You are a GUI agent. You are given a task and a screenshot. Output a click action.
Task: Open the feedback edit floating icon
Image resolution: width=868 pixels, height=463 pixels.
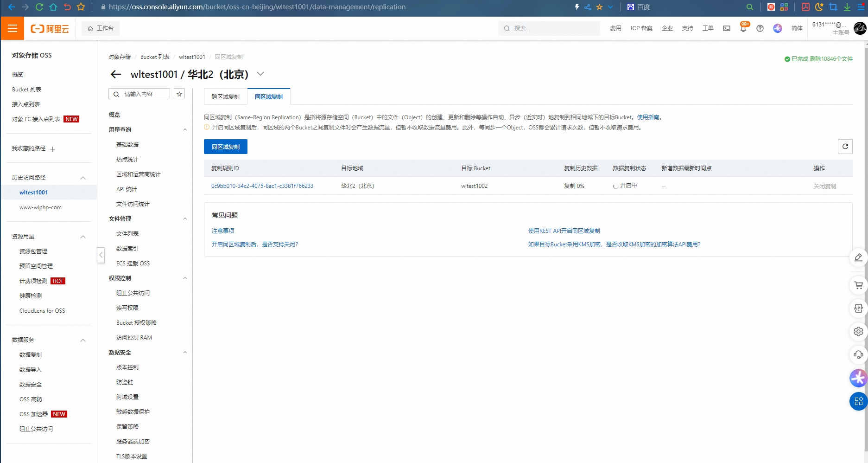pyautogui.click(x=858, y=257)
